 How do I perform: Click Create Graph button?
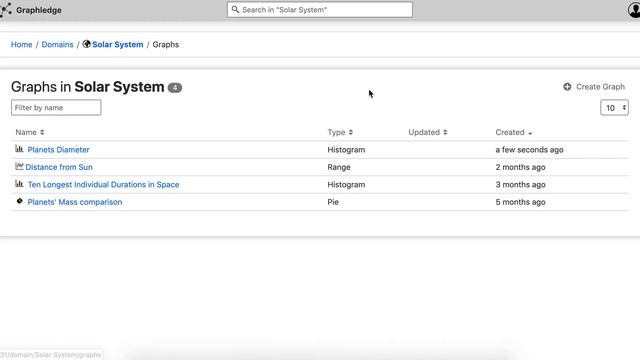[594, 87]
